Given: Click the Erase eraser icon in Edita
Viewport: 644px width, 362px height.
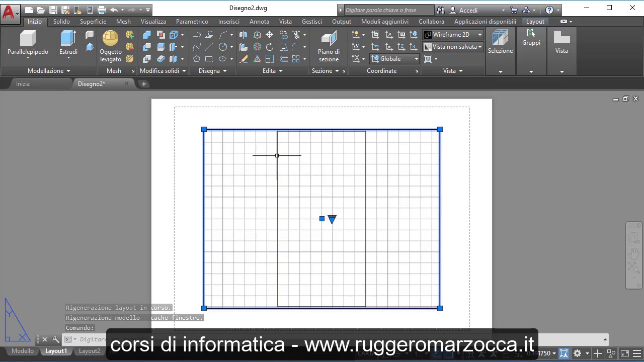Looking at the screenshot, I should coord(244,59).
